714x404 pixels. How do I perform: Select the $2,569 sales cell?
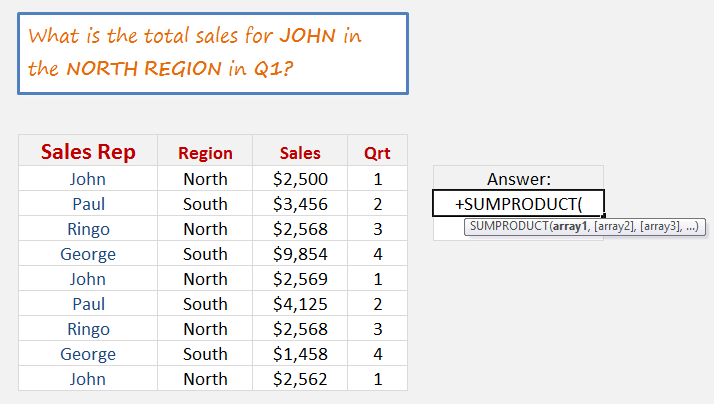point(300,279)
